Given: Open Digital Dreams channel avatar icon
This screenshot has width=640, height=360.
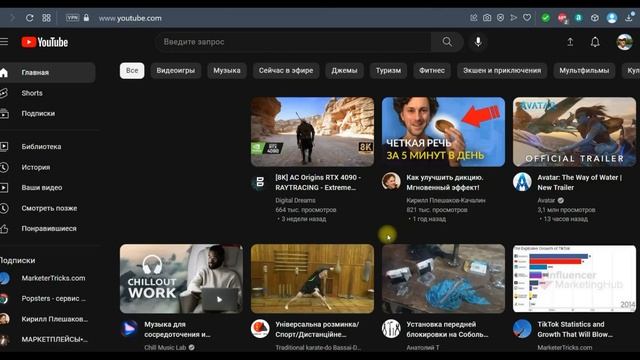Looking at the screenshot, I should 260,182.
